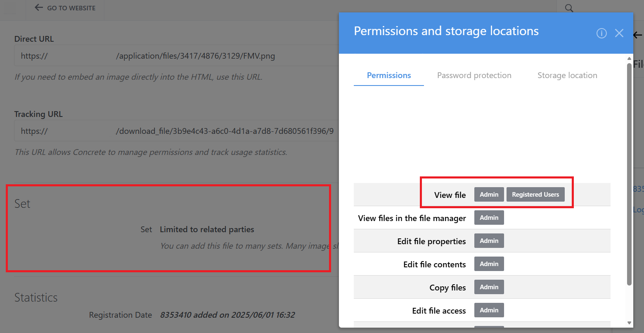
Task: Click the dialog's vertical scrollbar thumb
Action: click(629, 174)
